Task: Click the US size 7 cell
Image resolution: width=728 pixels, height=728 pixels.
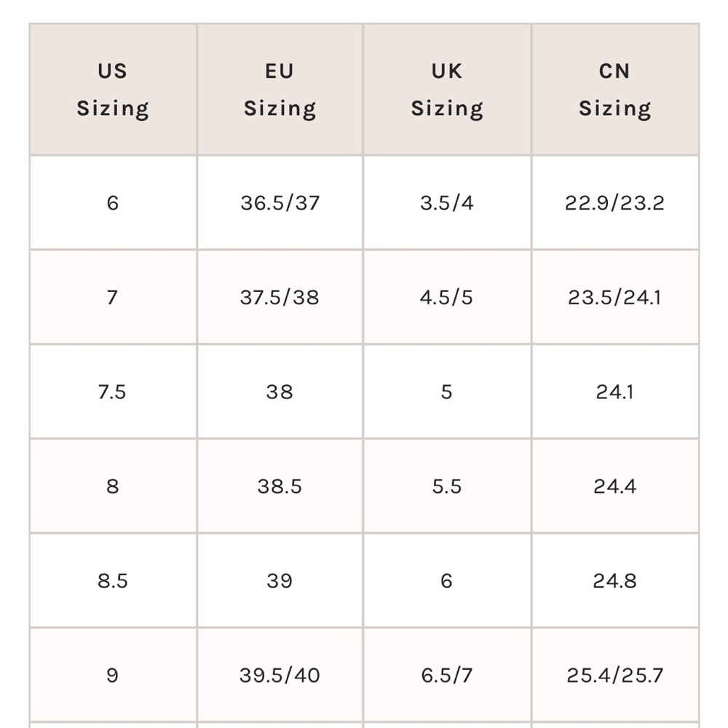Action: coord(113,297)
